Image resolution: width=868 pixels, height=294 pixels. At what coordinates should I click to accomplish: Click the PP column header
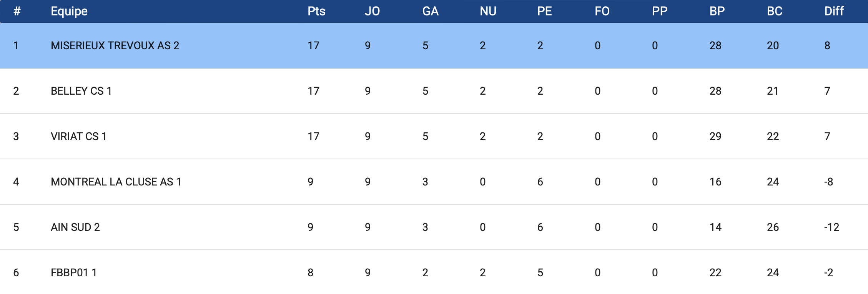pos(660,11)
